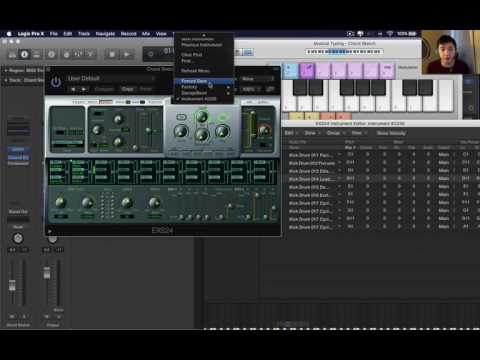
Task: Load the next plug-in preset arrow
Action: 84,89
